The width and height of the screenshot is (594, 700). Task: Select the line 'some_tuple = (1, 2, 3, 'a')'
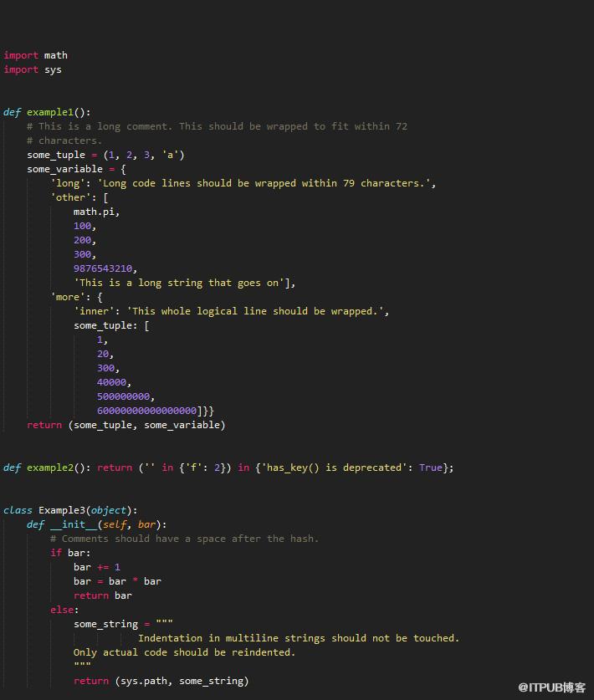click(106, 155)
